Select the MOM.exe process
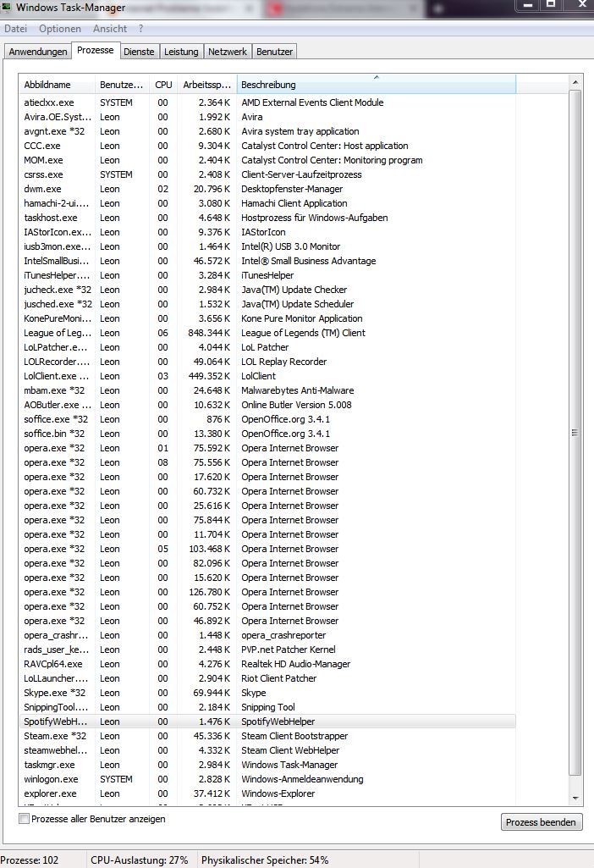Screen dimensions: 594x868 tap(267, 160)
